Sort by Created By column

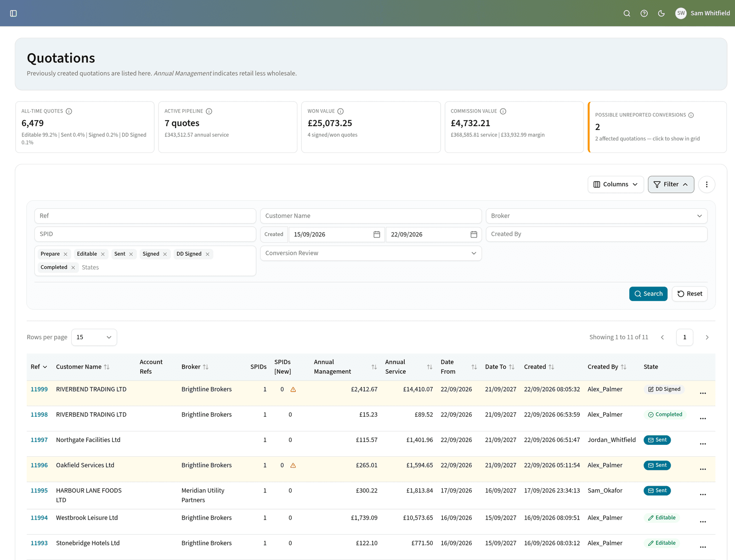click(607, 367)
